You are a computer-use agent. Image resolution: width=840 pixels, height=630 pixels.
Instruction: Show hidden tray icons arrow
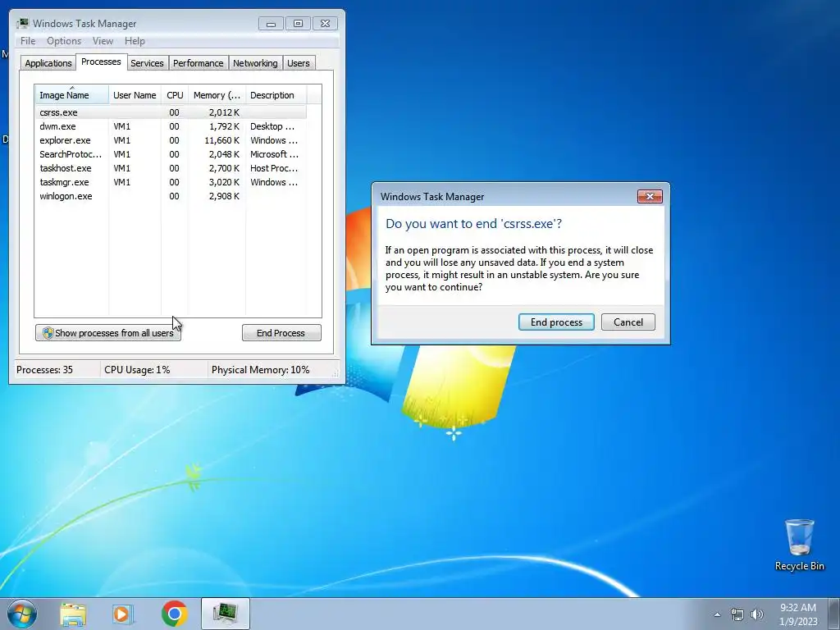pos(717,614)
